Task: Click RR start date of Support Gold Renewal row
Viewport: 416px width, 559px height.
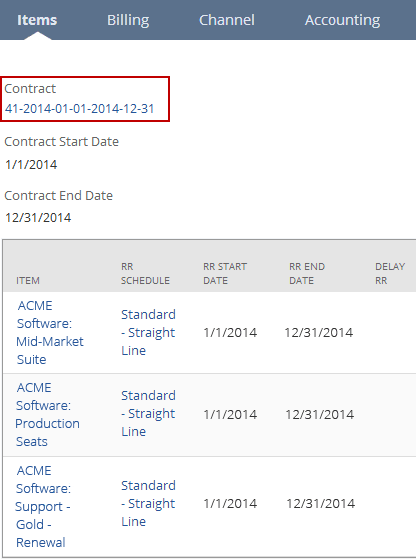Action: coord(230,503)
